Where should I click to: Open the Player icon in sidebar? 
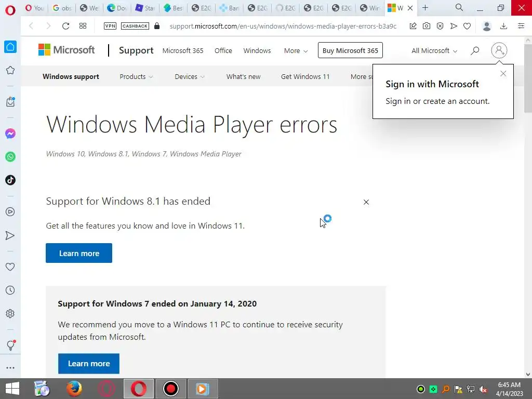pyautogui.click(x=10, y=212)
